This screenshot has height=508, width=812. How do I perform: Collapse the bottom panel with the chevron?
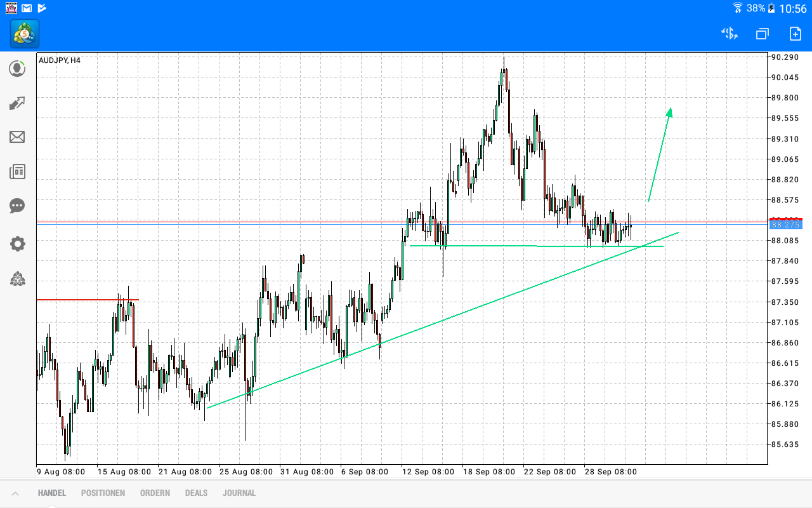(x=15, y=493)
